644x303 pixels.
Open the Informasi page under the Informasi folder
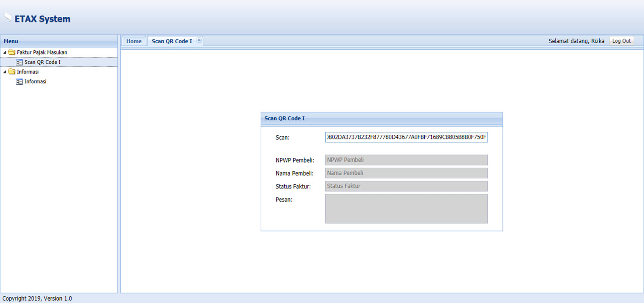pos(35,82)
